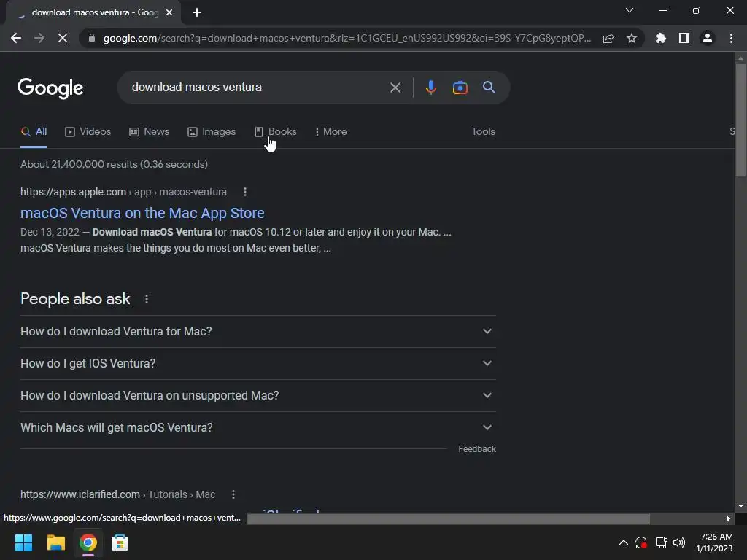Click the horizontal scrollbar thumb
The image size is (747, 560).
[449, 518]
